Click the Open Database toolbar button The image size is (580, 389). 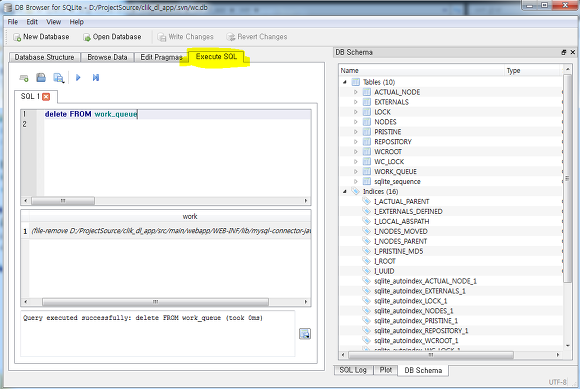112,37
